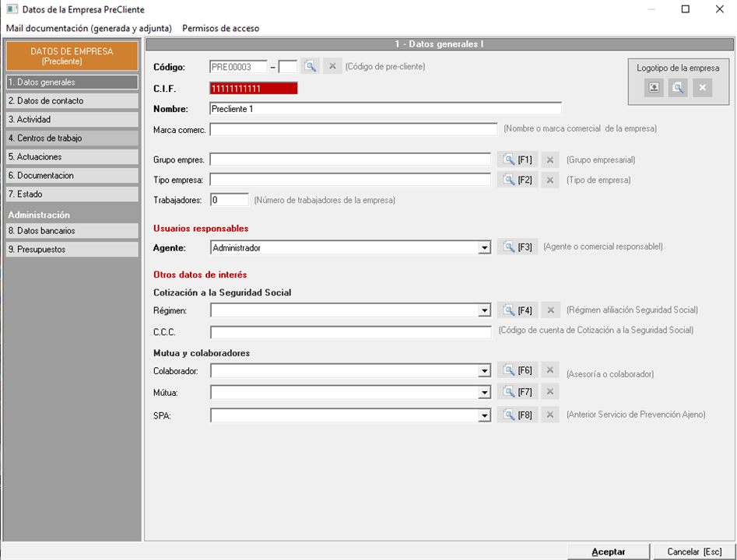This screenshot has width=737, height=560.
Task: Click the search icon next to Código field
Action: click(x=311, y=67)
